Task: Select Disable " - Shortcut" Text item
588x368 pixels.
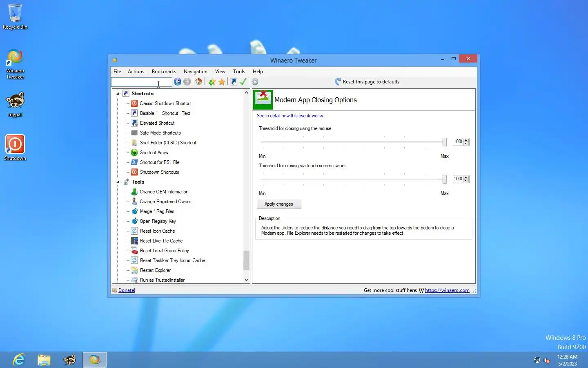Action: tap(165, 113)
